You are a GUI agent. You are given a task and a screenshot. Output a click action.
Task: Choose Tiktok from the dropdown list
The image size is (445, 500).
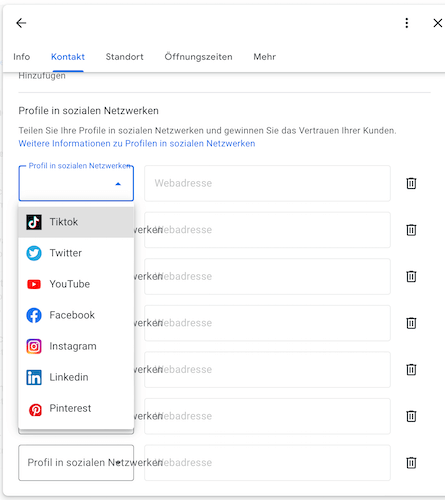(76, 222)
